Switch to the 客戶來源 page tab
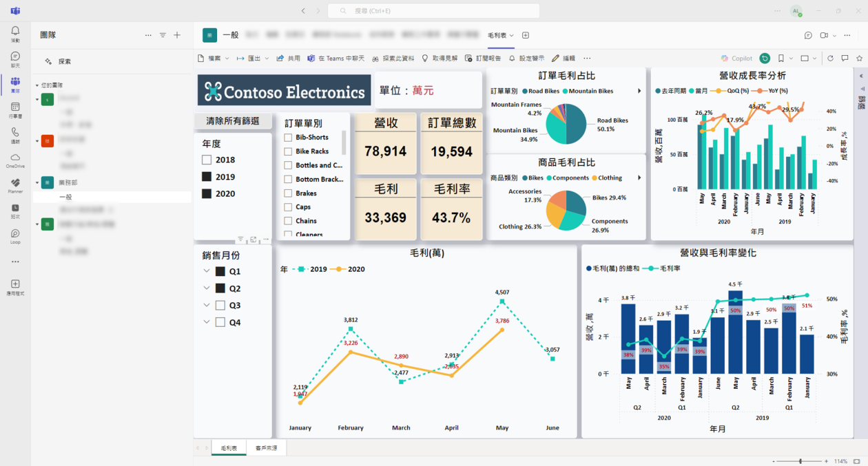This screenshot has height=466, width=868. tap(266, 448)
